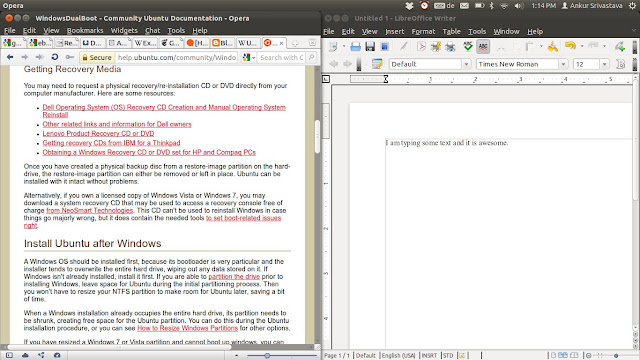640x360 pixels.
Task: Toggle AutoSpellcheck in Writer
Action: pyautogui.click(x=483, y=47)
